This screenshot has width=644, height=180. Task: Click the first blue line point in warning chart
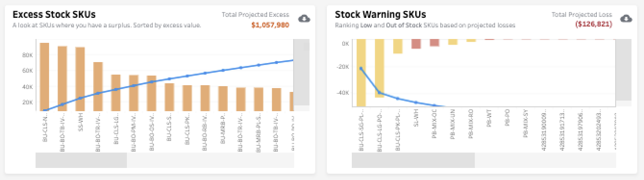tap(361, 68)
